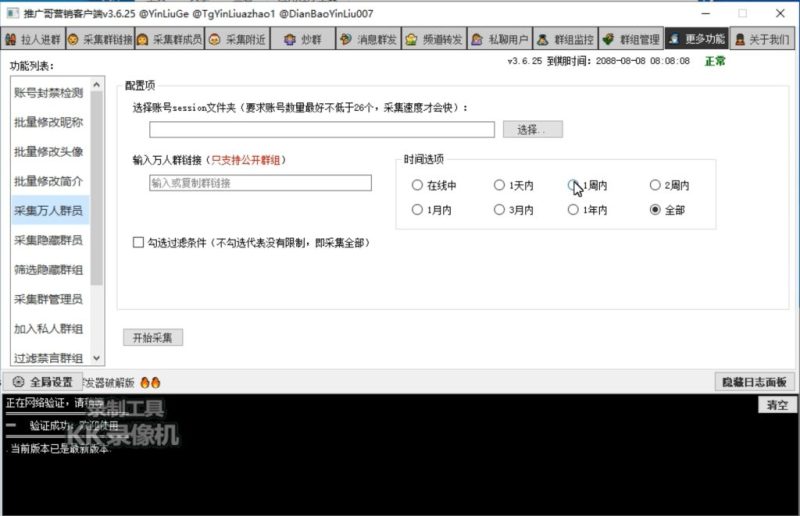Screen dimensions: 800x516
Task: Click the 开始采集 button
Action: (x=153, y=337)
